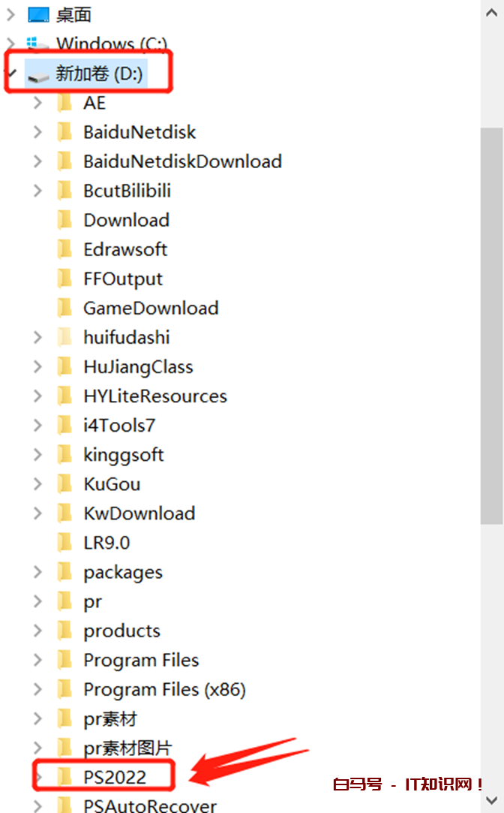Click the LR9.0 folder icon

[65, 542]
